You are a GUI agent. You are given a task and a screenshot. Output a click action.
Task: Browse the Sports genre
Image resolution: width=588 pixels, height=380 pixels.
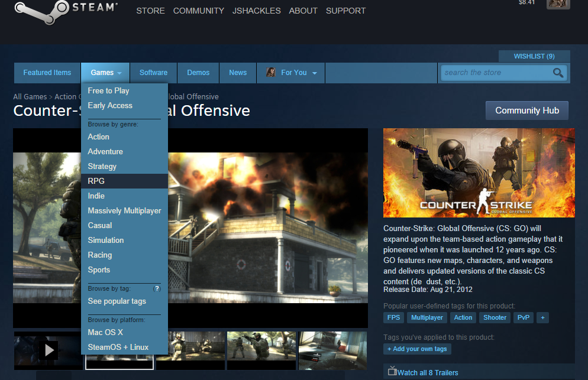124,270
